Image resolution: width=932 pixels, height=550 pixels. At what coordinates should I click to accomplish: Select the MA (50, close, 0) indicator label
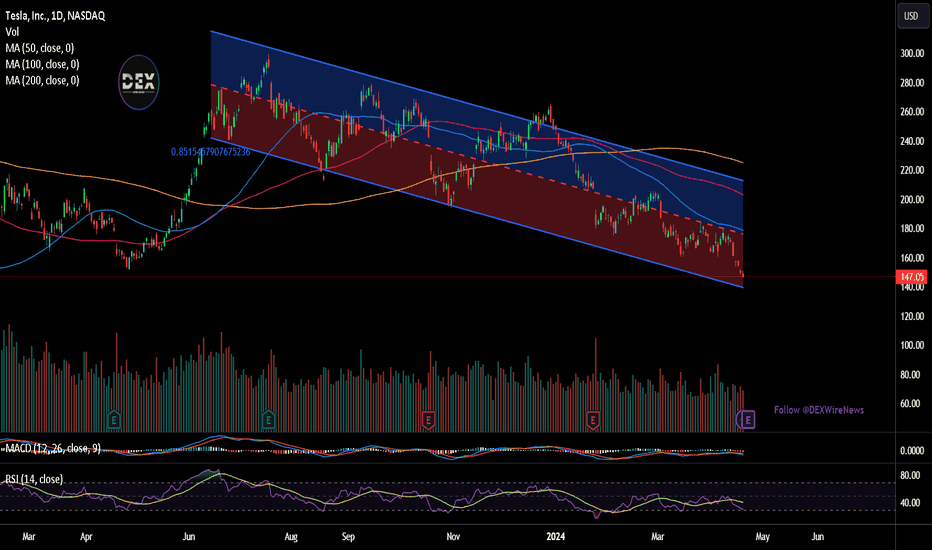point(40,48)
